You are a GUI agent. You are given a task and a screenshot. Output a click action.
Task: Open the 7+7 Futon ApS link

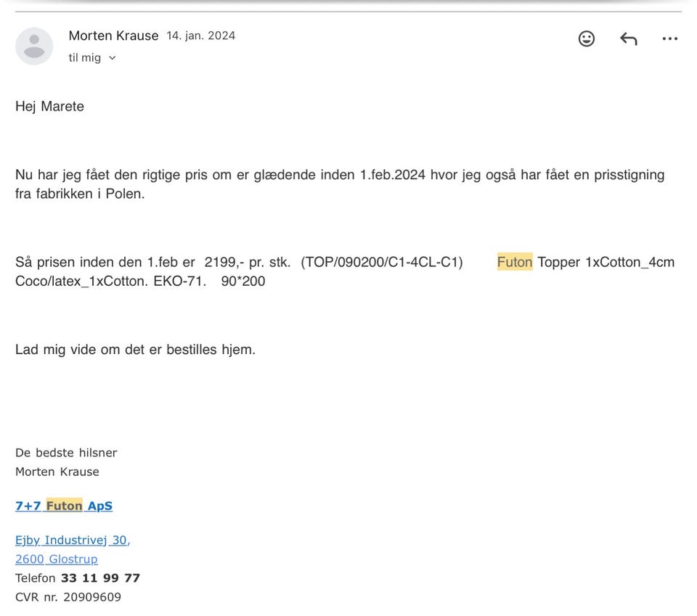pyautogui.click(x=64, y=506)
